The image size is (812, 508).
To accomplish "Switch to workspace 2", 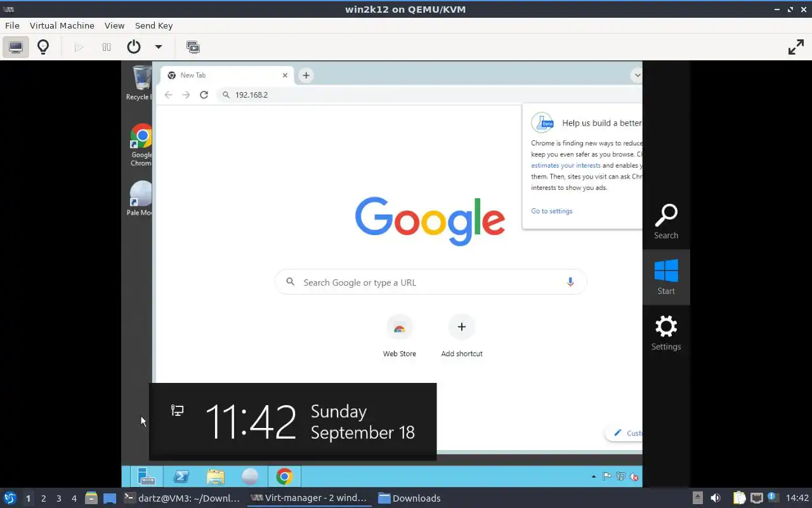I will coord(43,498).
